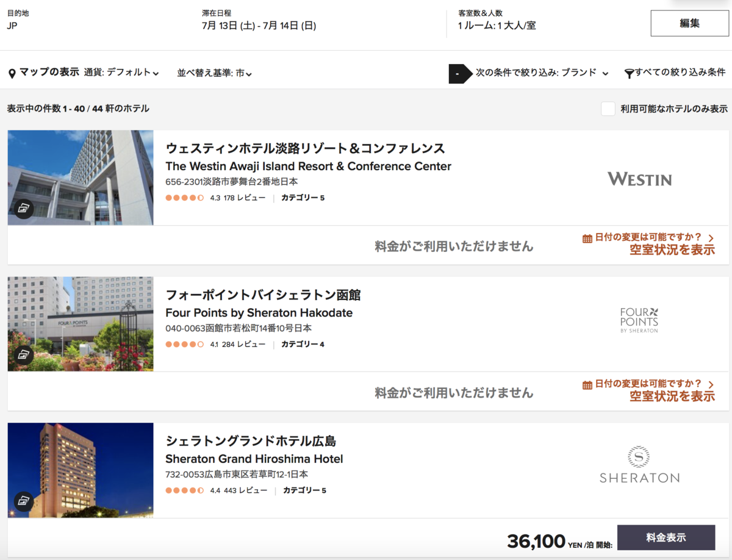Open マップの表示 map view

tap(49, 72)
